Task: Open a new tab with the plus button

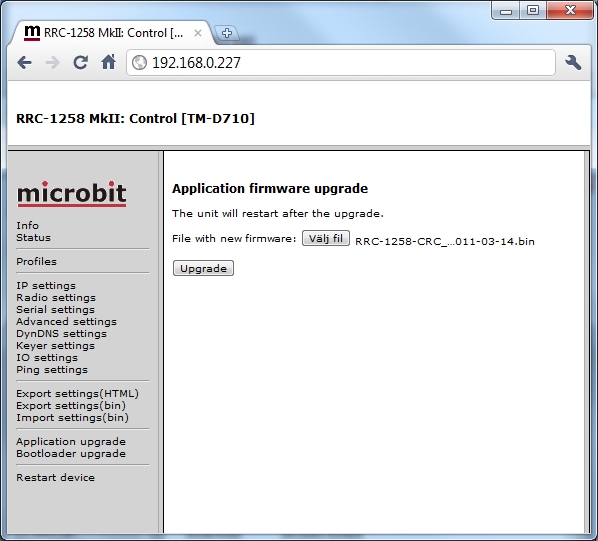Action: tap(227, 33)
